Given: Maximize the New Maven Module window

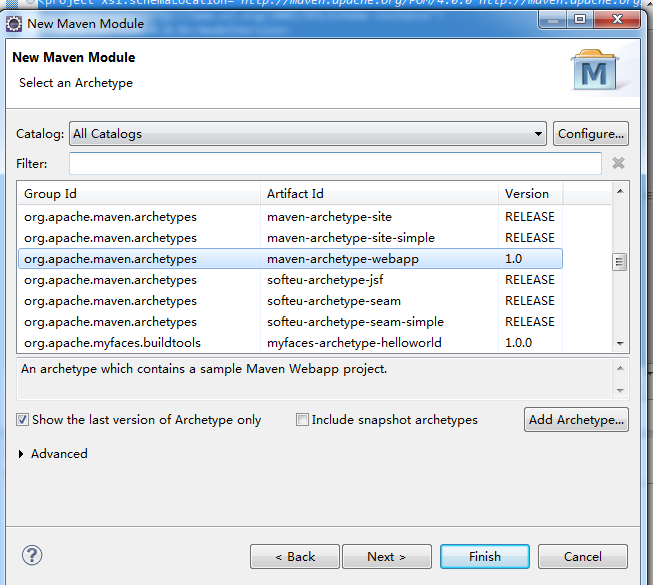Looking at the screenshot, I should point(580,19).
